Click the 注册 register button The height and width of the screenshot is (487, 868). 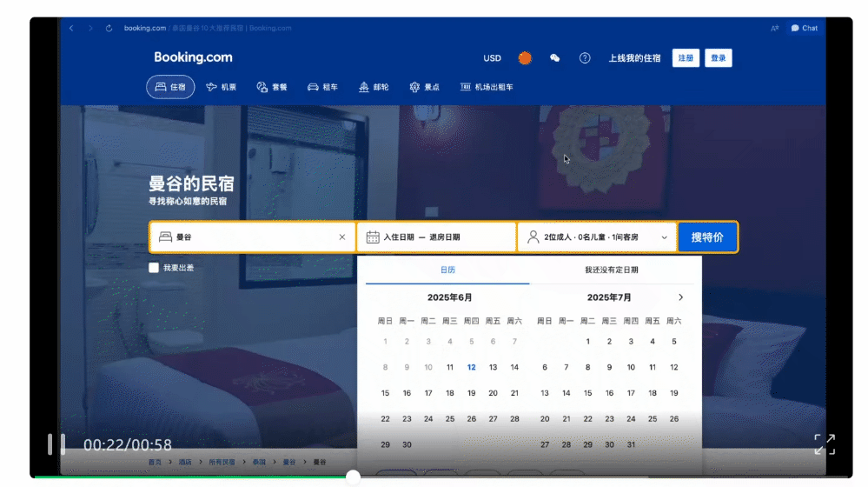686,58
